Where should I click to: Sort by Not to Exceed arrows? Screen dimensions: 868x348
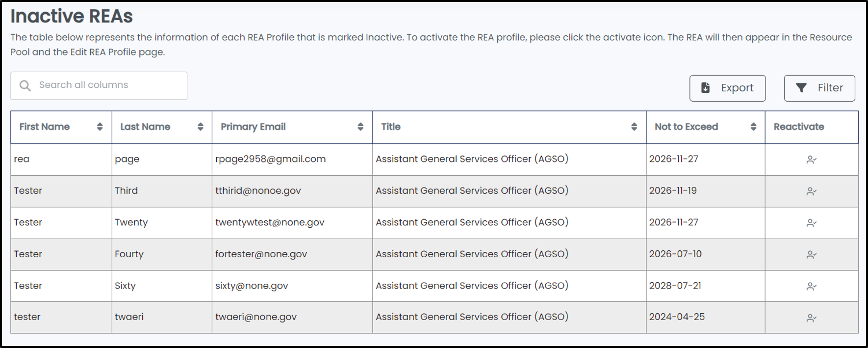pos(753,127)
